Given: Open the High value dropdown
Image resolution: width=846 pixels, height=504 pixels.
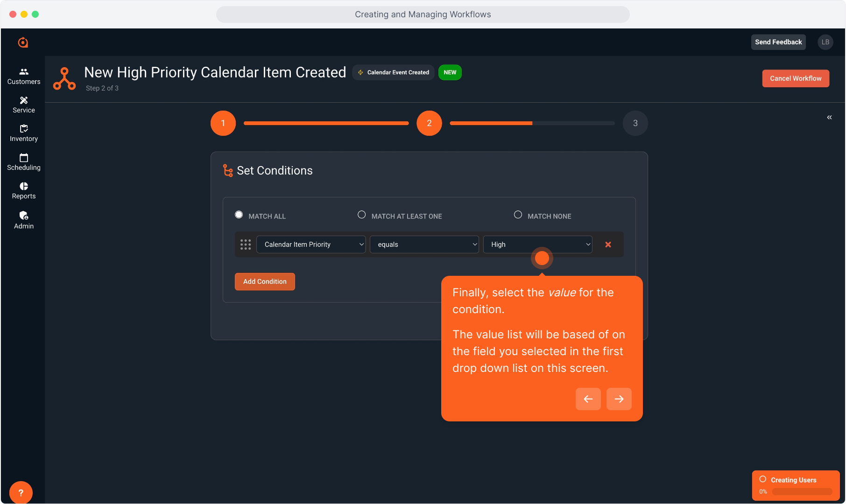Looking at the screenshot, I should [x=538, y=245].
